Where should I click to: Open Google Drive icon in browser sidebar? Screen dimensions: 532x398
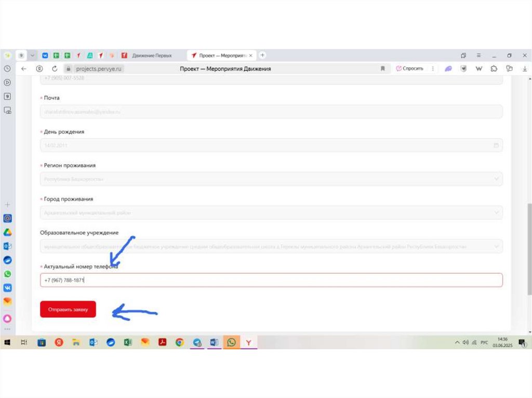click(7, 232)
